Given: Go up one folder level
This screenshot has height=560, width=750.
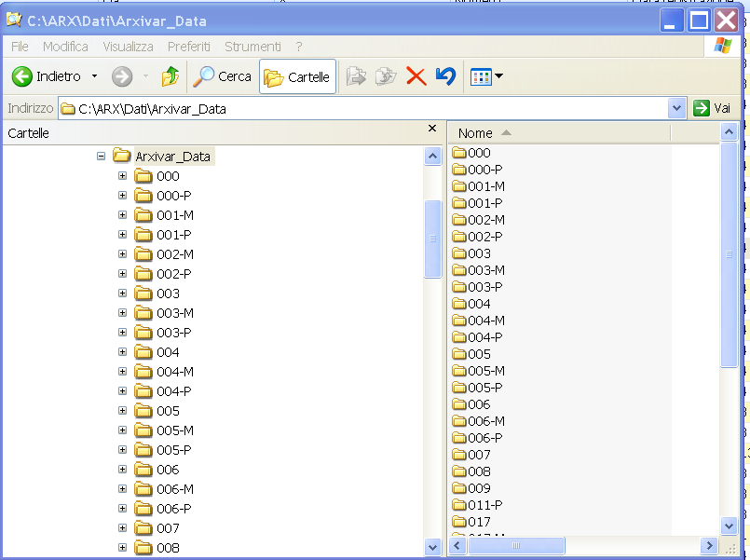Looking at the screenshot, I should coord(170,76).
